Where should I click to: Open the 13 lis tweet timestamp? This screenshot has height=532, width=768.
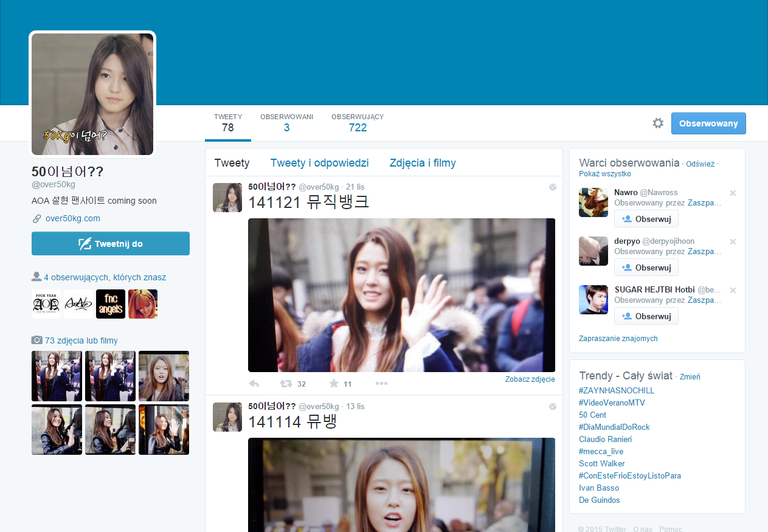tap(355, 407)
